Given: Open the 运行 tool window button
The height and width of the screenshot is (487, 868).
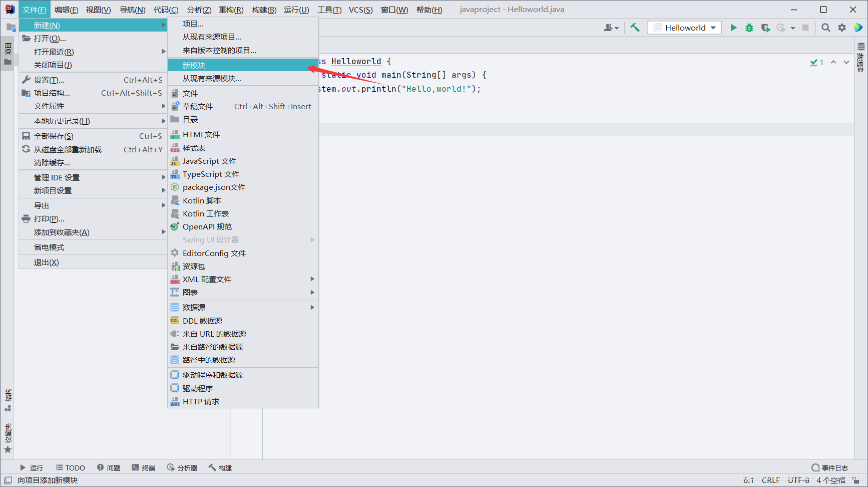Looking at the screenshot, I should 32,467.
